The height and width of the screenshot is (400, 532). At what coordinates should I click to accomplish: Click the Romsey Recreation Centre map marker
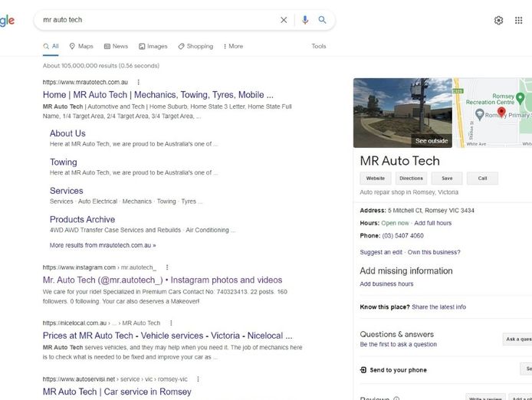pos(520,99)
